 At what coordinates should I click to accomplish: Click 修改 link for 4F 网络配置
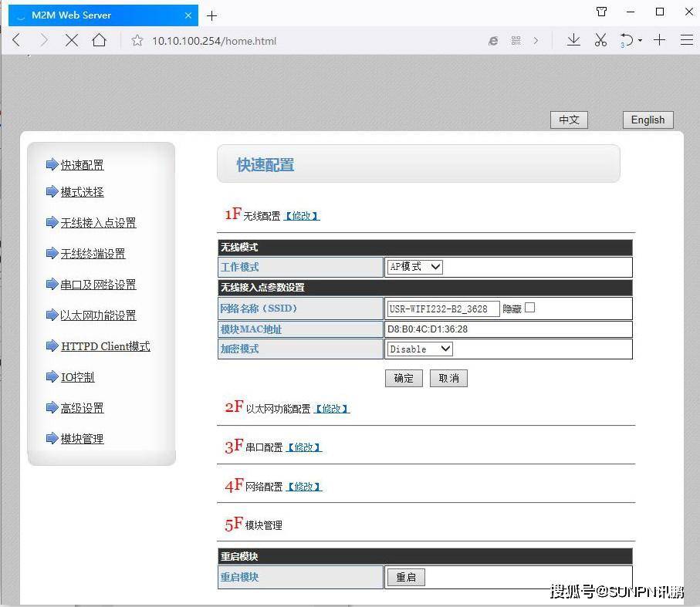click(304, 486)
